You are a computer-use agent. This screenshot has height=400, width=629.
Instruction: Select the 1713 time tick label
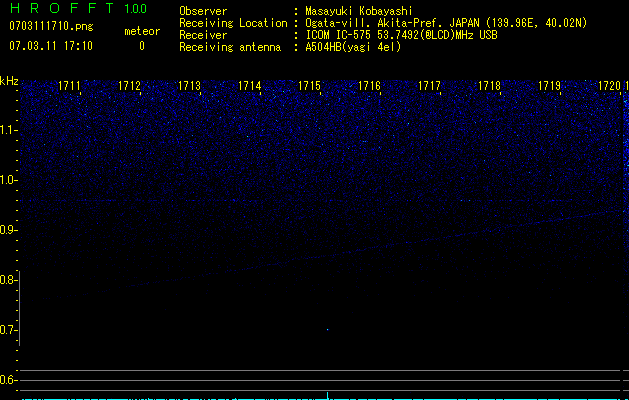pyautogui.click(x=190, y=87)
